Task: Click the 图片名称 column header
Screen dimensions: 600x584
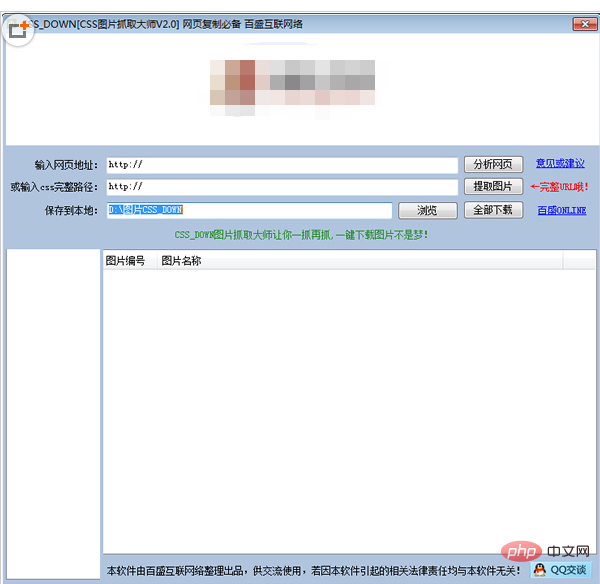Action: 360,261
